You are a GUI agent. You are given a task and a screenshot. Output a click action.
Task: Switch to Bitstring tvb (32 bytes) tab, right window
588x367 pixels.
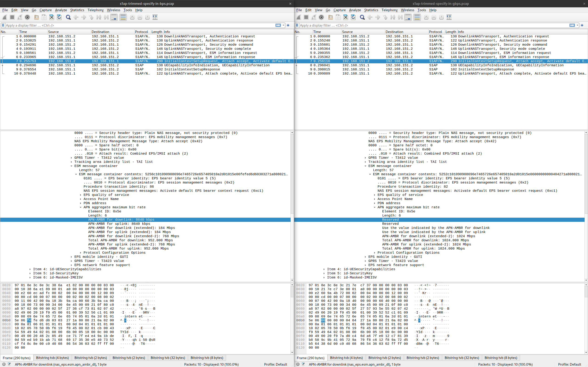pos(462,358)
